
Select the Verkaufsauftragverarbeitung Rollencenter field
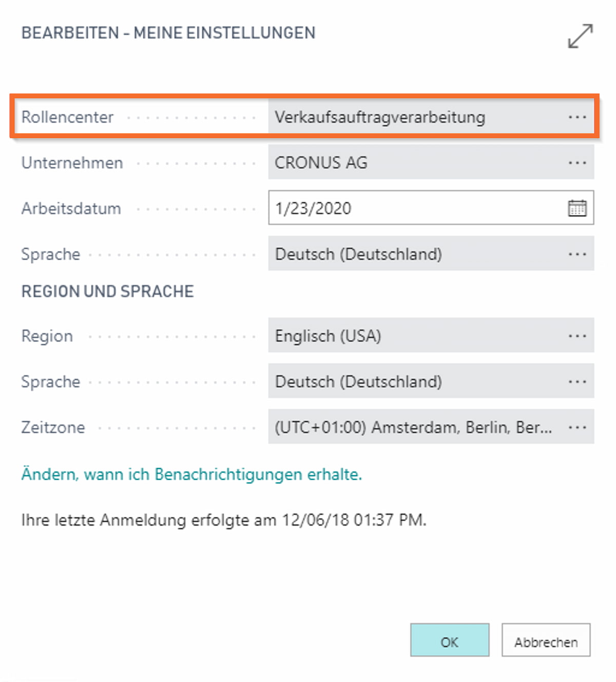click(x=431, y=118)
